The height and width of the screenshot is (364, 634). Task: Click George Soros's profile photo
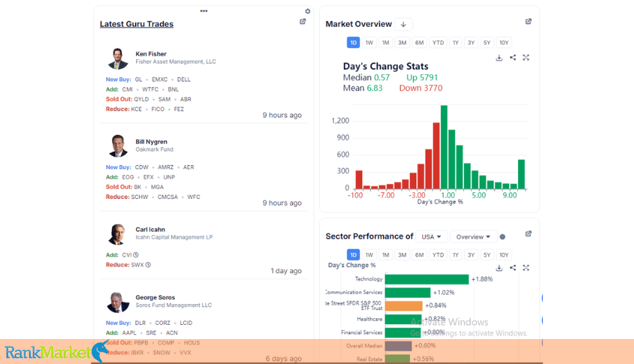117,302
